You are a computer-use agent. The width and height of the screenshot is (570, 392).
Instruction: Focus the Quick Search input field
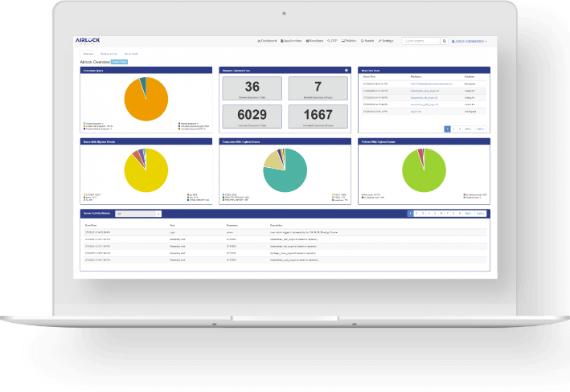tap(421, 41)
